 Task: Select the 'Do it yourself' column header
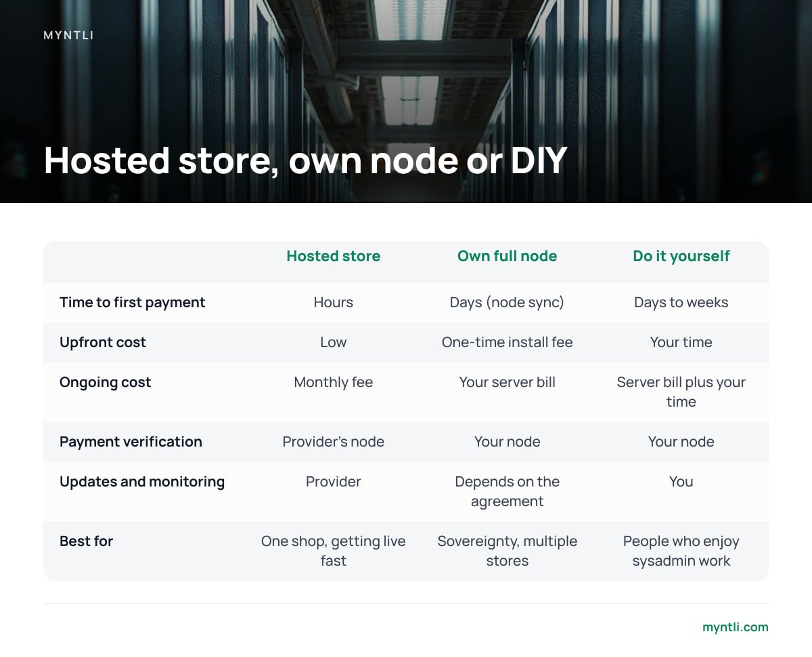pyautogui.click(x=681, y=256)
